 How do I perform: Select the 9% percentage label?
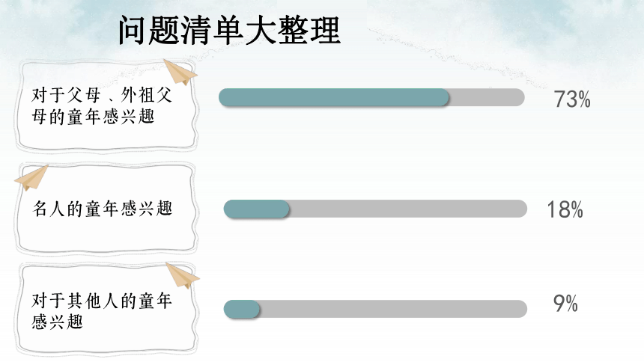[x=565, y=304]
